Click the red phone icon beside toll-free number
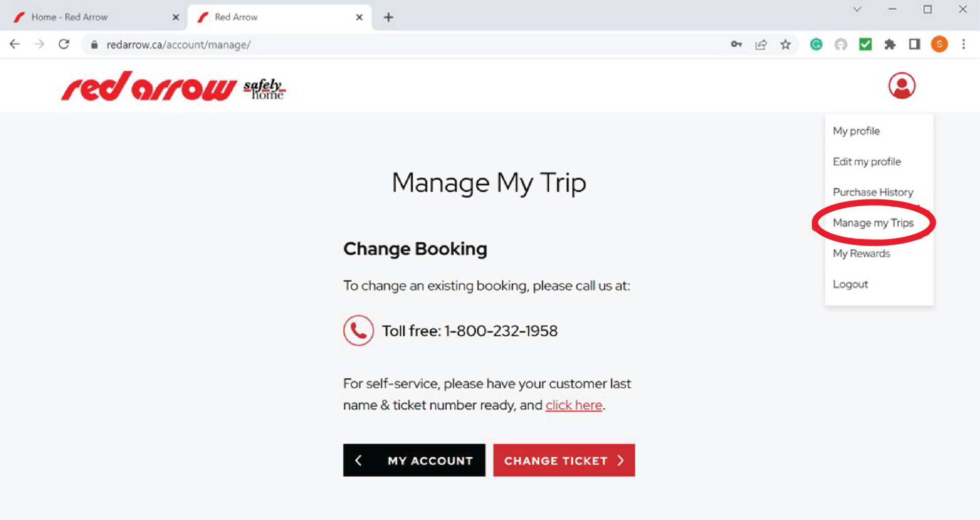980x520 pixels. coord(359,331)
